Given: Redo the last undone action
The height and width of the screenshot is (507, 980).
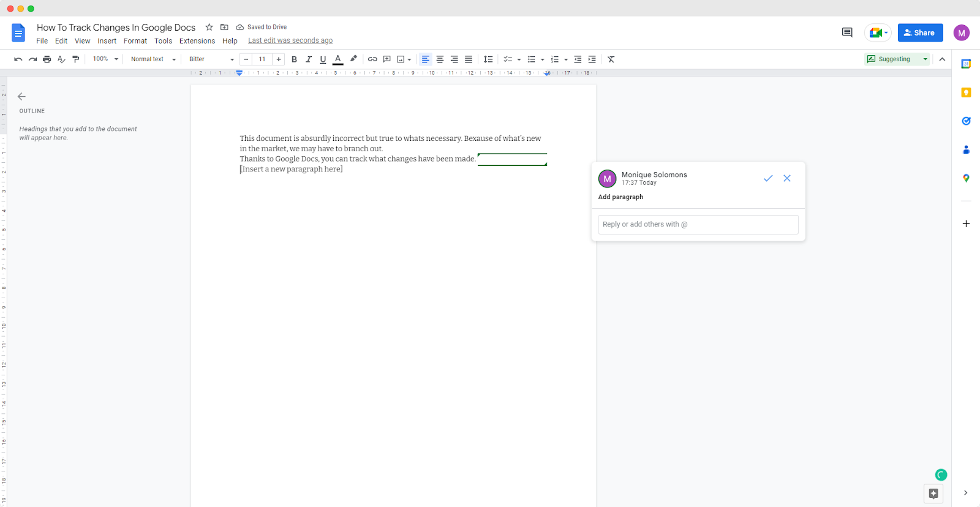Looking at the screenshot, I should [x=32, y=59].
